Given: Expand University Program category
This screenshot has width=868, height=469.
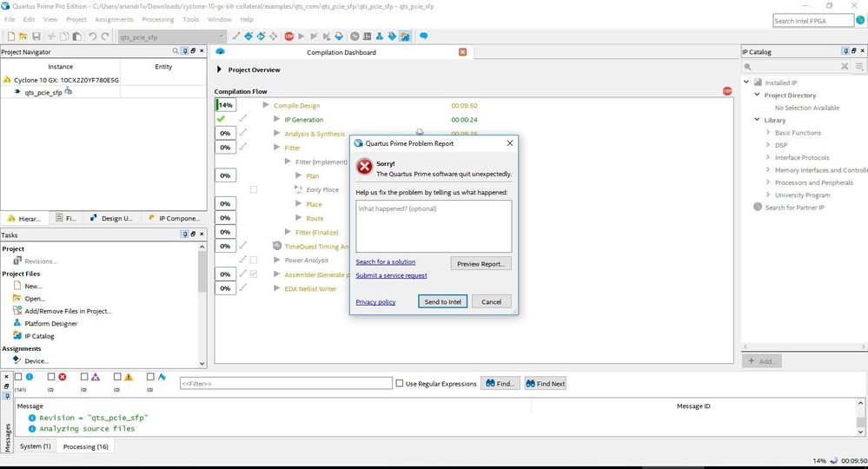Looking at the screenshot, I should [x=768, y=195].
